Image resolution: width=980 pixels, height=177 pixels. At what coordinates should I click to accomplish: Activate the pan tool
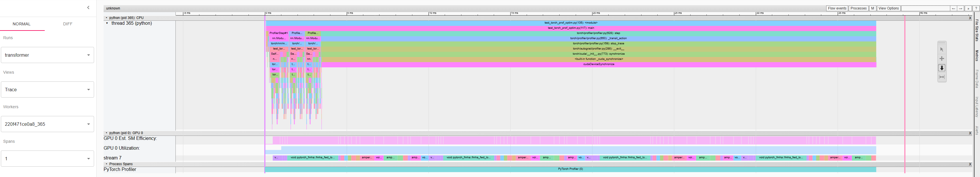[942, 58]
